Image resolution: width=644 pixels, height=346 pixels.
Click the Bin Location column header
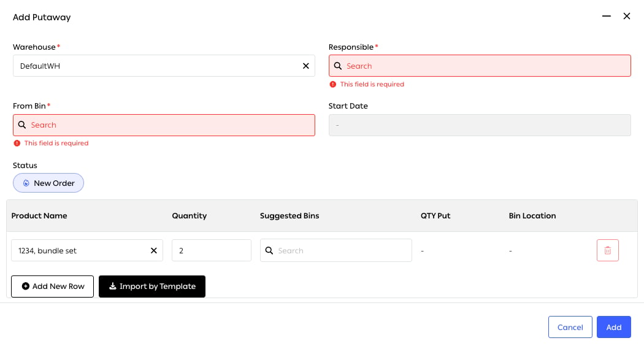pyautogui.click(x=532, y=216)
